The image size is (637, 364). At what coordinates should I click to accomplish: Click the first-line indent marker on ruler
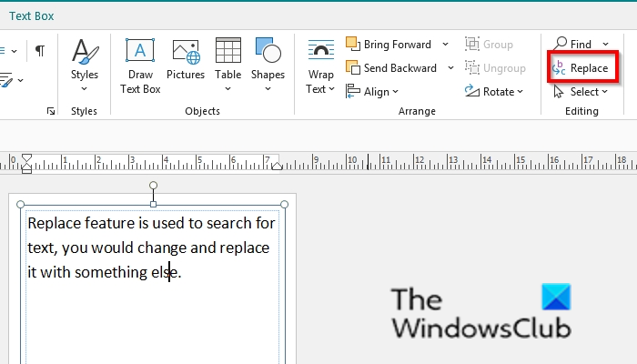tap(26, 157)
